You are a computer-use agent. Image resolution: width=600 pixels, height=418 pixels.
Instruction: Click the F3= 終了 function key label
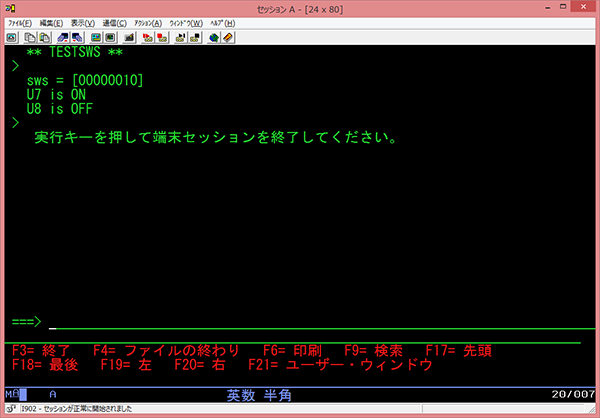(x=41, y=351)
